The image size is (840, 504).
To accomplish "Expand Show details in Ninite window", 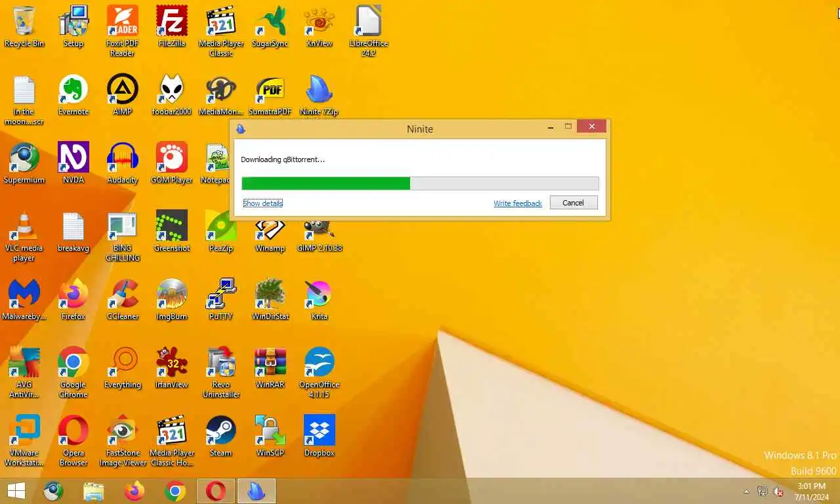I will pos(262,203).
